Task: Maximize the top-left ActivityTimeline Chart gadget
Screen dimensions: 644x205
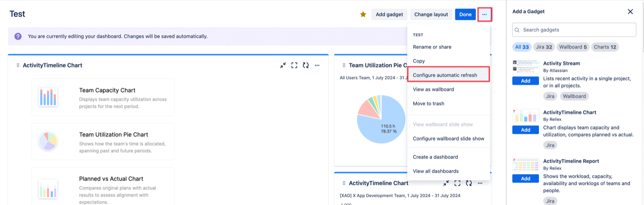Action: pyautogui.click(x=294, y=65)
